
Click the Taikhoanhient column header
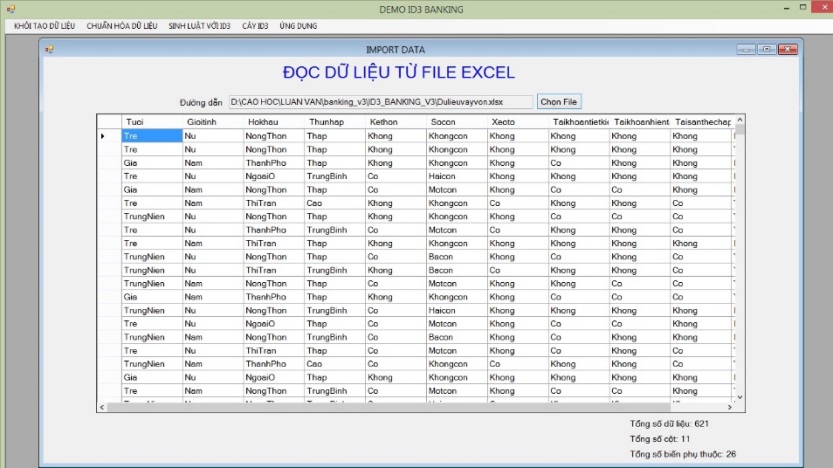click(x=640, y=122)
